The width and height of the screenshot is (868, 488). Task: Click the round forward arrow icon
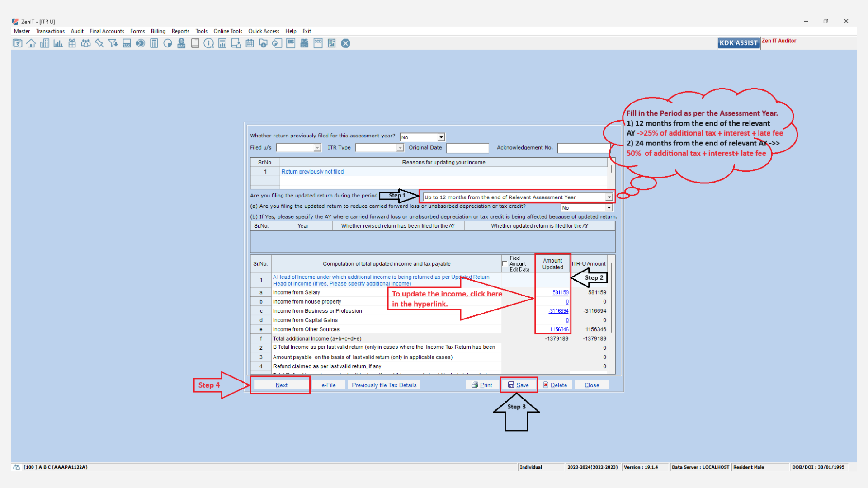(141, 43)
